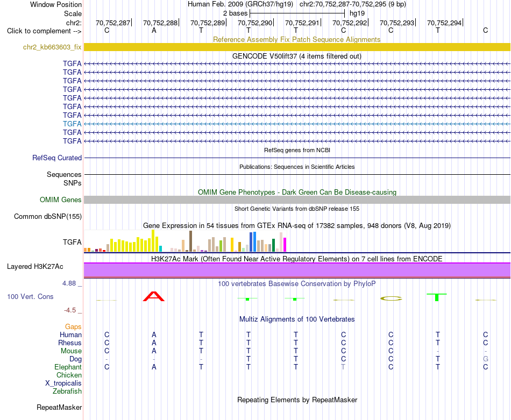Select the Elephant alignment row label
Screen dimensions: 511x420
68,367
